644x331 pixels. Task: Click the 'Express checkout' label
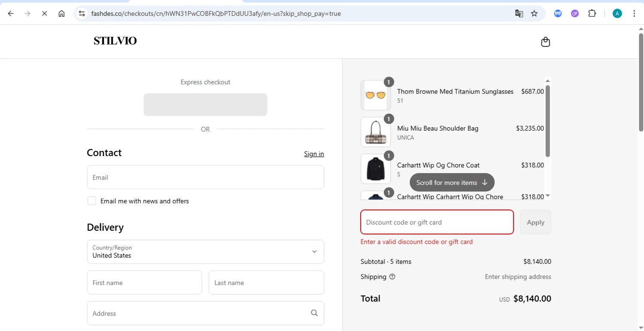(205, 82)
